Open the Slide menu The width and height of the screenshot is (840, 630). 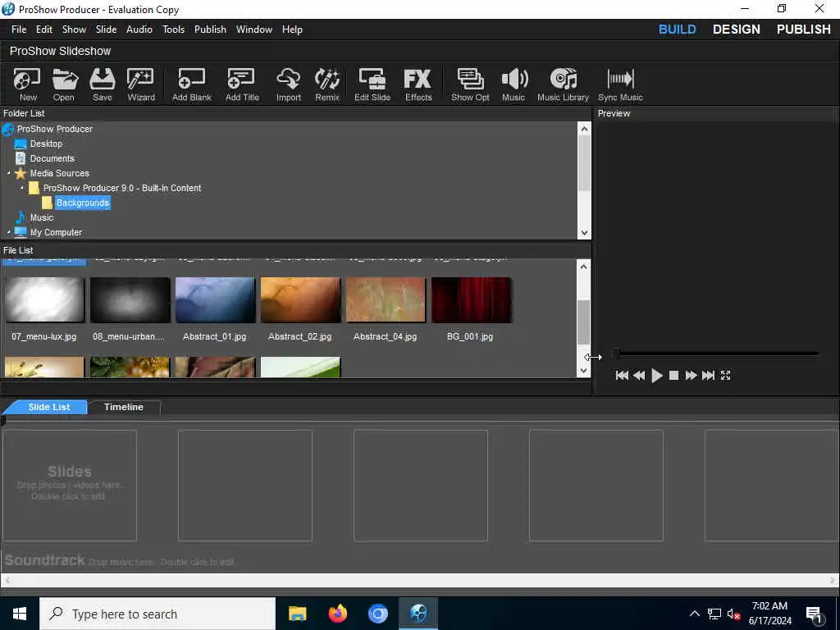click(106, 30)
